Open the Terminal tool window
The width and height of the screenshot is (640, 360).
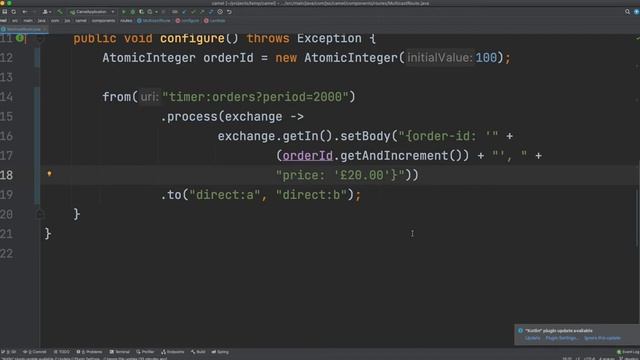tap(119, 352)
